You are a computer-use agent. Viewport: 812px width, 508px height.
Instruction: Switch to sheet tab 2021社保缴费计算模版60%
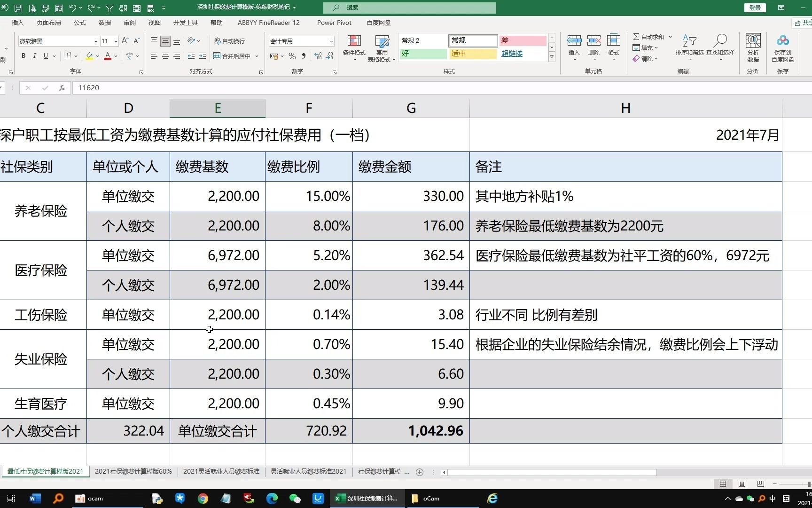(133, 471)
